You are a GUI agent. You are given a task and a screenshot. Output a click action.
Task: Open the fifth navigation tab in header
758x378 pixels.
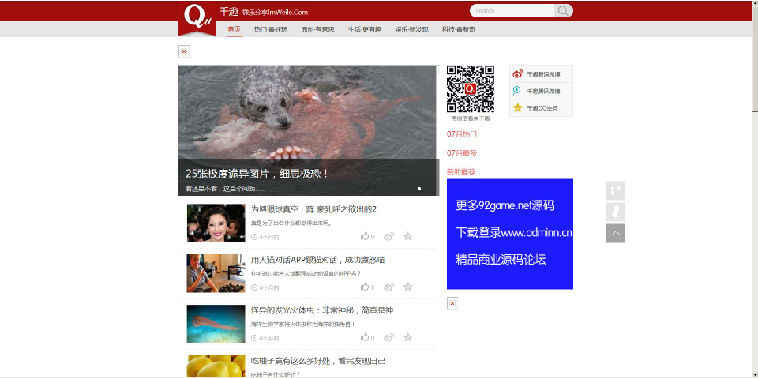click(x=411, y=29)
